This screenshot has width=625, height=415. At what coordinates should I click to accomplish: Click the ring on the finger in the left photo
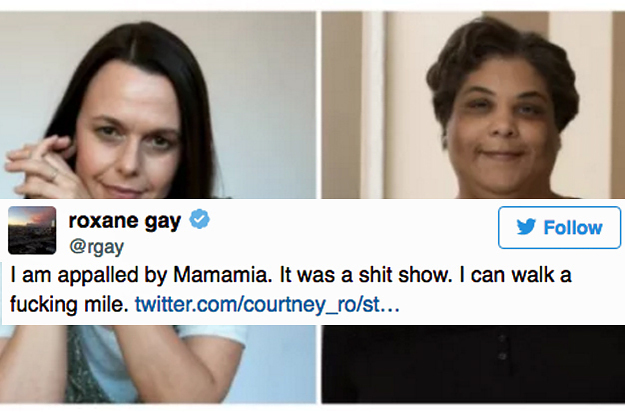click(53, 175)
